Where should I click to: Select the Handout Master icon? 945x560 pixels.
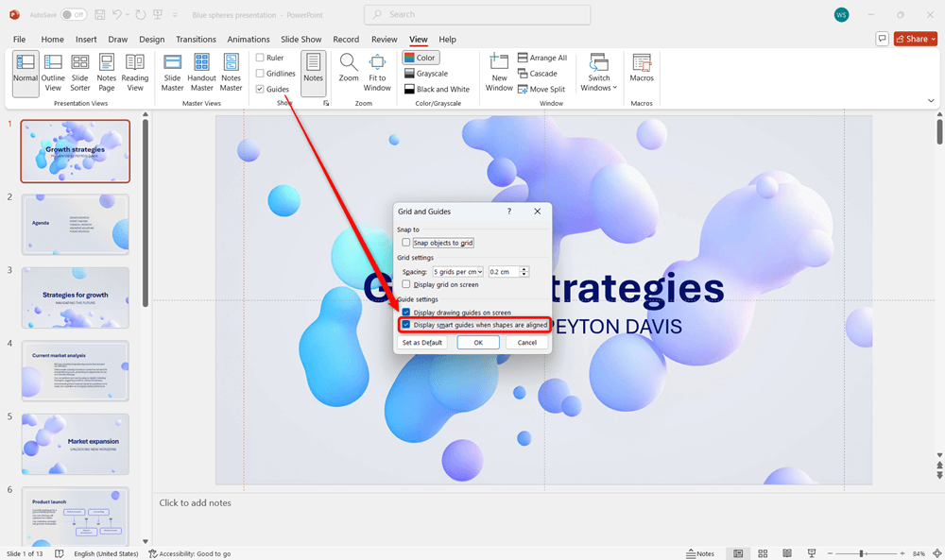click(201, 69)
